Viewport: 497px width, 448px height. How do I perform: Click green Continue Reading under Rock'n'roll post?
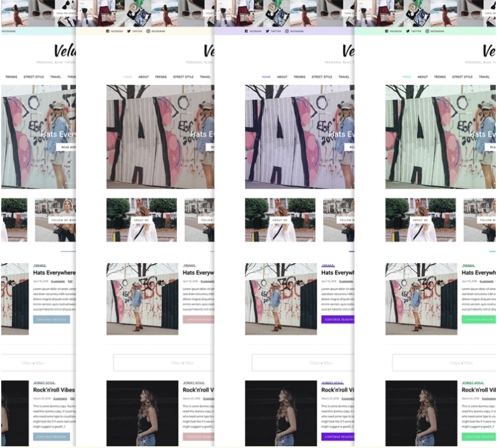(x=478, y=437)
